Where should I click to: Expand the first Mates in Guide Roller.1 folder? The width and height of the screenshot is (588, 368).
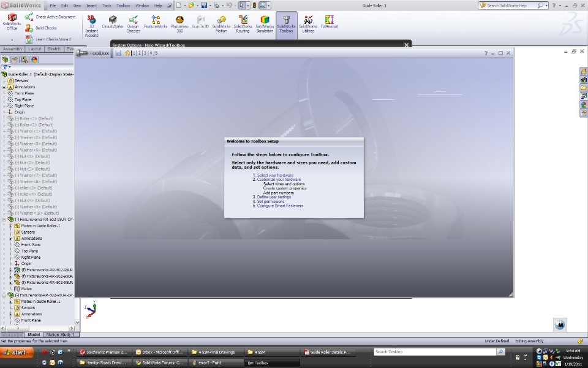(11, 226)
